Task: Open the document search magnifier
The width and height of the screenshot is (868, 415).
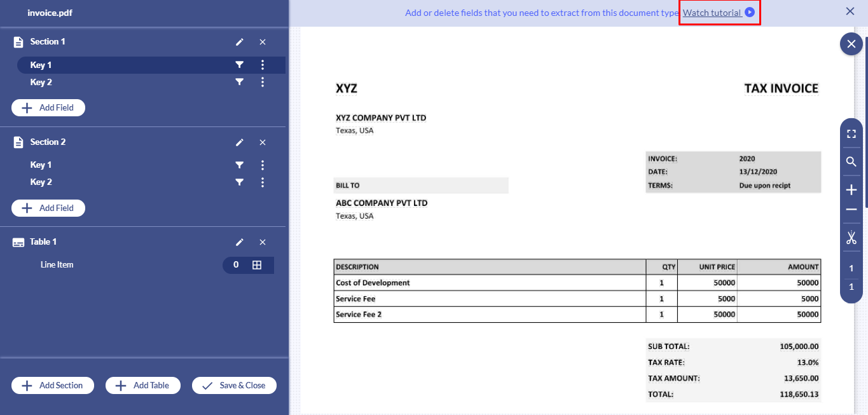Action: pyautogui.click(x=851, y=162)
